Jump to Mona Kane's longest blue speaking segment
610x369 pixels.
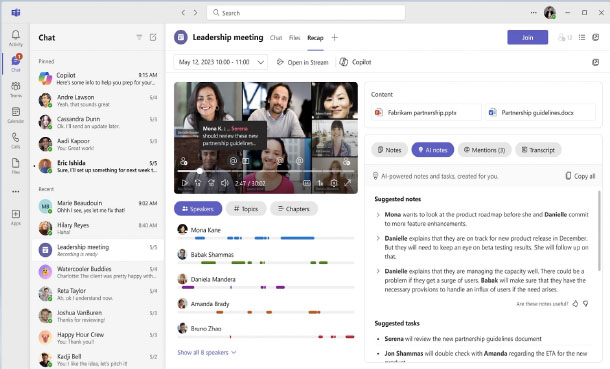(x=297, y=238)
